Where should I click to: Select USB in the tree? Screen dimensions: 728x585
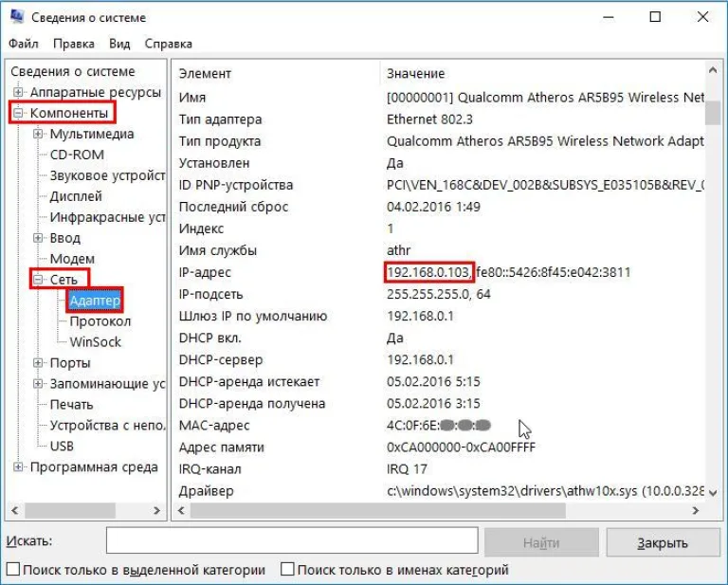click(62, 447)
